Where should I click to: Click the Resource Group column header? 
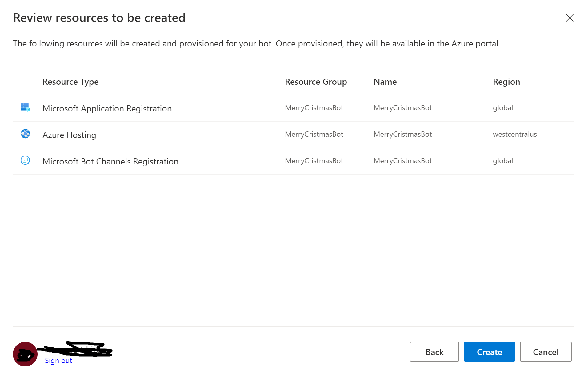coord(316,82)
